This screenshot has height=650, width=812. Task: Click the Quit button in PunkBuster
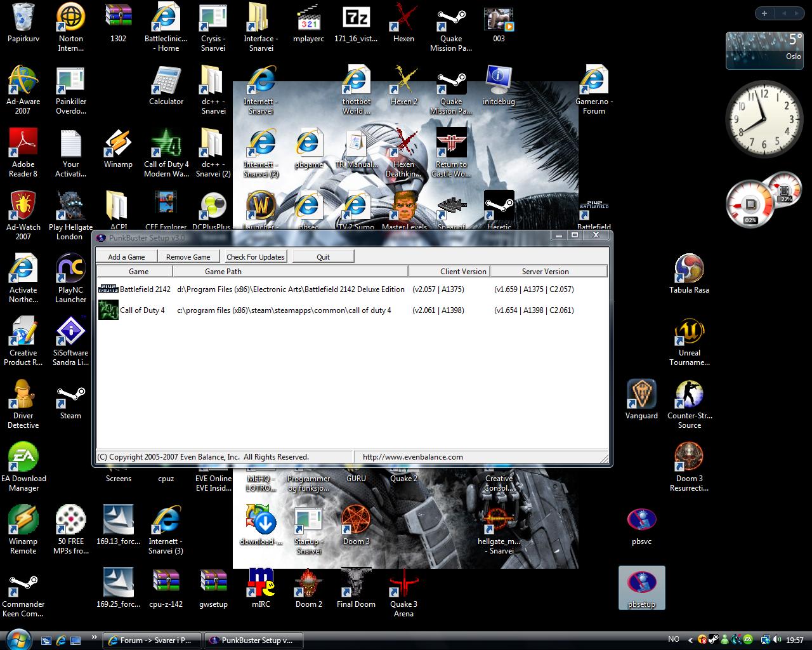coord(323,256)
